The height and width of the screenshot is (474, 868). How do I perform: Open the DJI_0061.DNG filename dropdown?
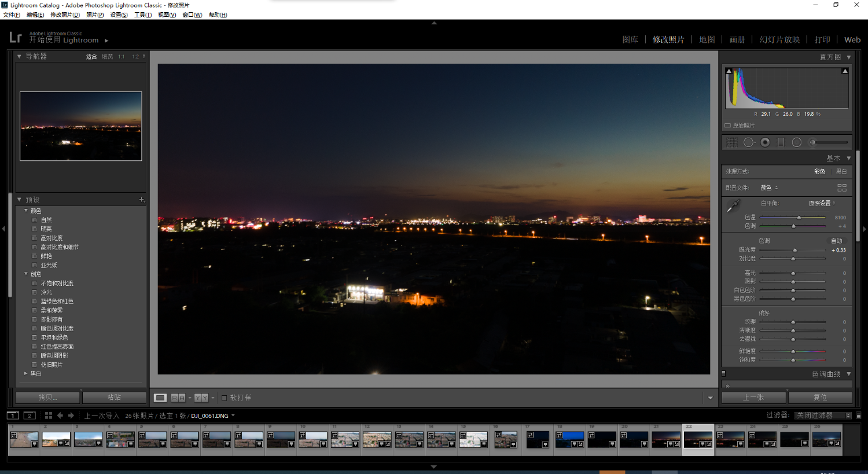tap(213, 416)
